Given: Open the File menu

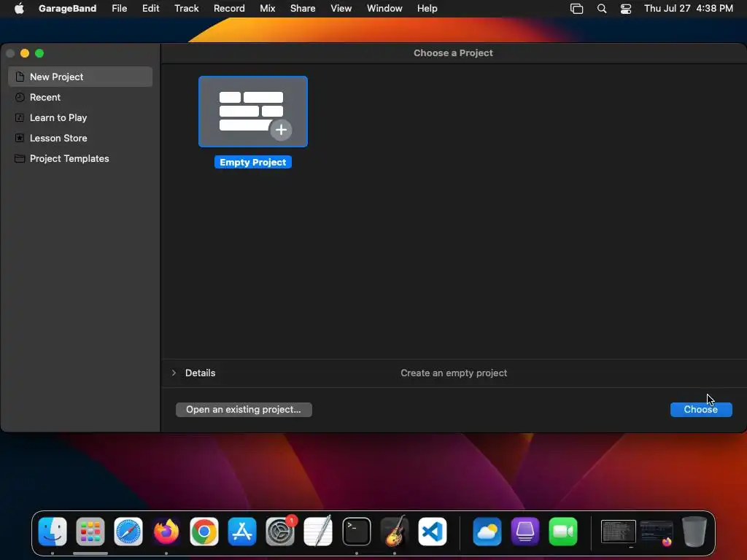Looking at the screenshot, I should tap(119, 8).
